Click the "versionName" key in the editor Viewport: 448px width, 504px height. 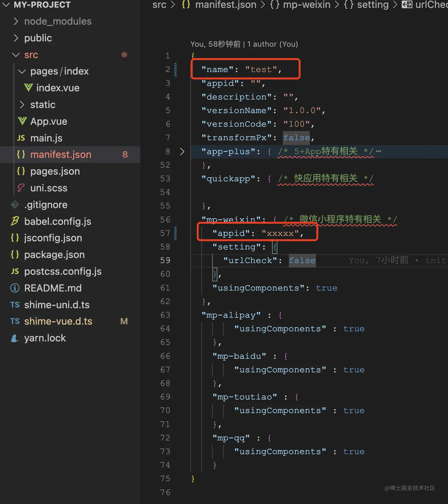click(x=237, y=111)
